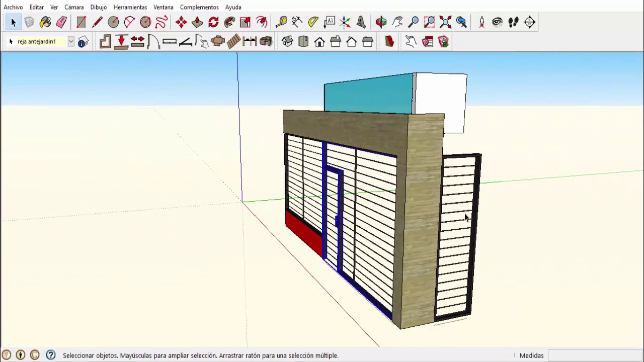The image size is (644, 362).
Task: Choose the Zoom magnifier tool
Action: [x=414, y=22]
